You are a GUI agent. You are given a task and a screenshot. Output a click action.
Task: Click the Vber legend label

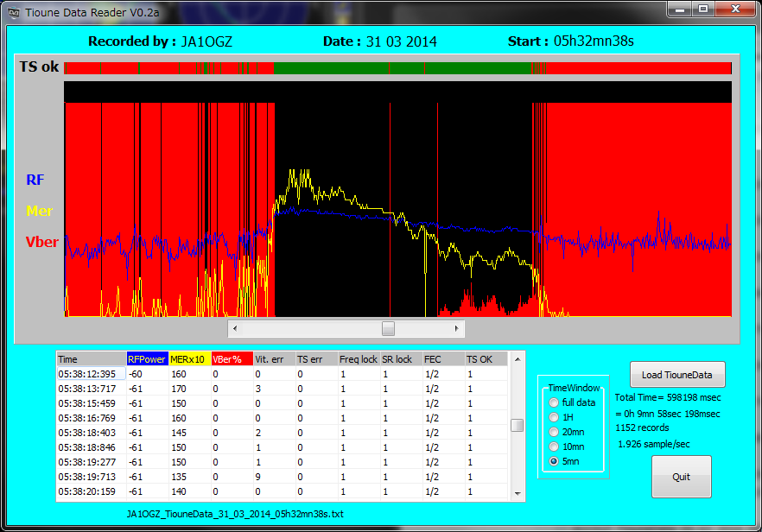point(42,242)
